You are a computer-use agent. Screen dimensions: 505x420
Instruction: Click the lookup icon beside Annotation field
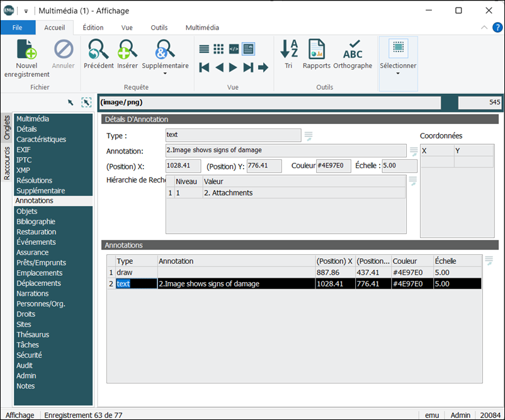click(x=413, y=151)
